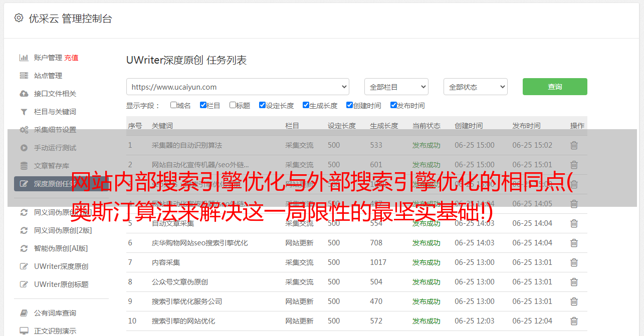Click 采集交流 column cell in row 8
The height and width of the screenshot is (336, 644).
pos(300,282)
